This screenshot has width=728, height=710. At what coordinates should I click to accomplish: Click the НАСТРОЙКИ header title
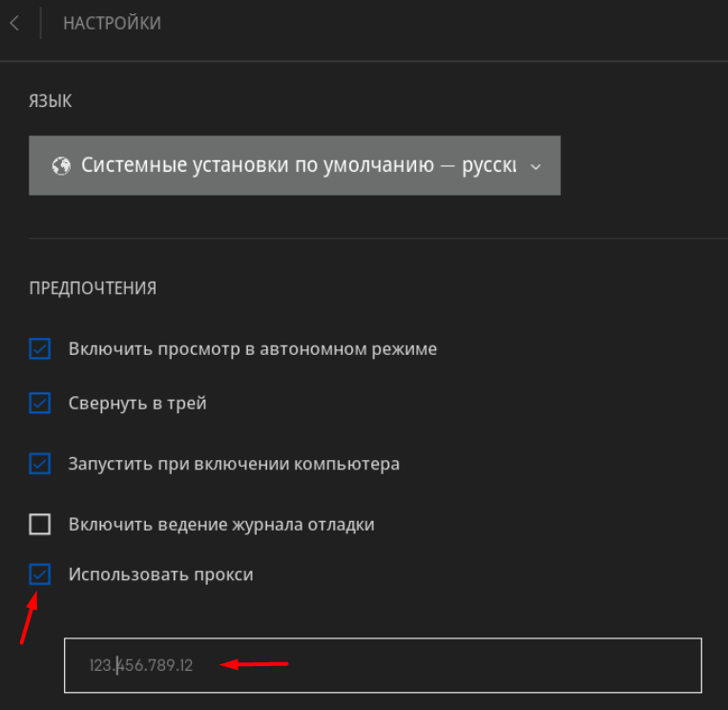(112, 23)
